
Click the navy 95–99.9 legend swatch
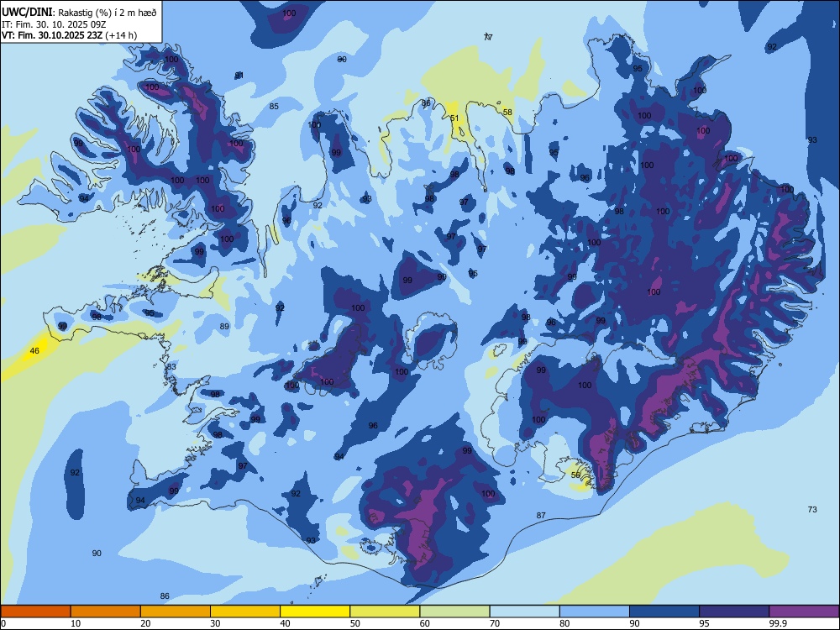(734, 612)
